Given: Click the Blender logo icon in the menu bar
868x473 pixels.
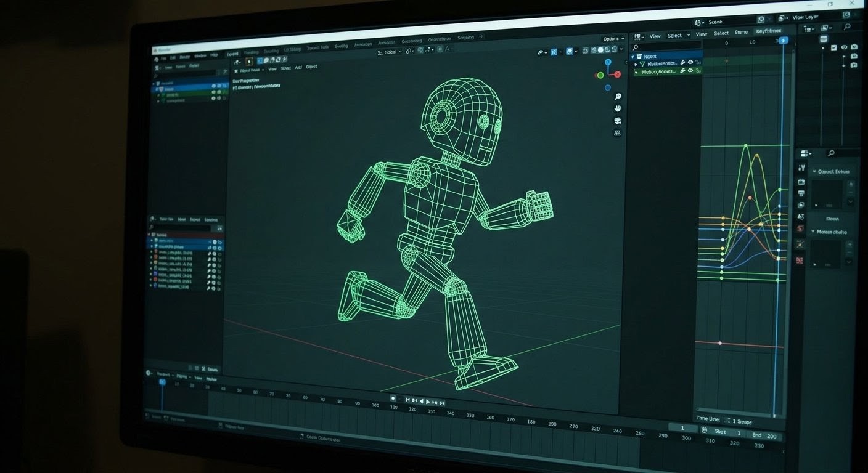Looking at the screenshot, I should 156,59.
